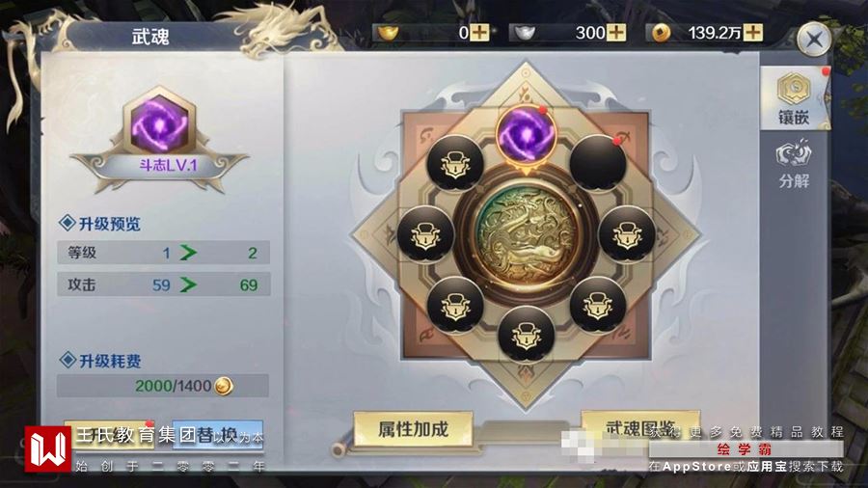Click the 2000/1400 upgrade cost bar
The image size is (868, 488).
[163, 386]
